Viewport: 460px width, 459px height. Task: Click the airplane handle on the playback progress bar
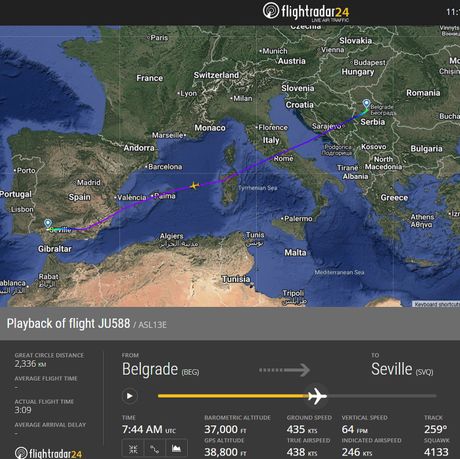tap(317, 396)
